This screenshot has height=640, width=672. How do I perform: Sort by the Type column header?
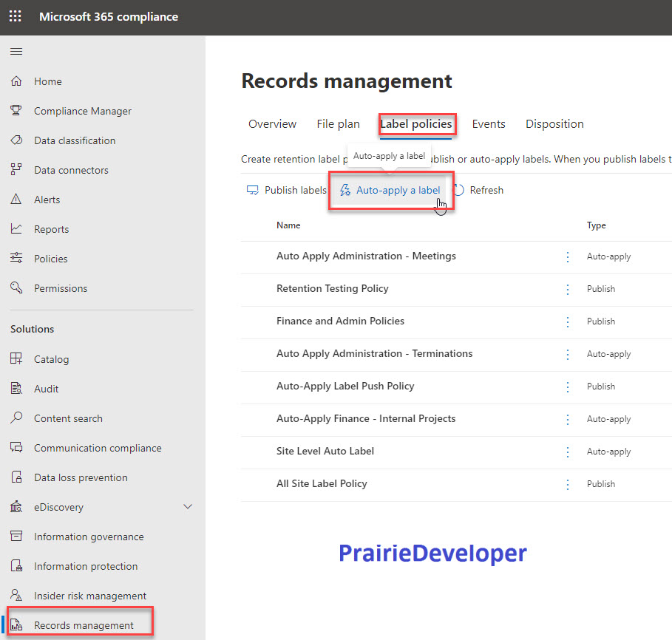pyautogui.click(x=596, y=225)
